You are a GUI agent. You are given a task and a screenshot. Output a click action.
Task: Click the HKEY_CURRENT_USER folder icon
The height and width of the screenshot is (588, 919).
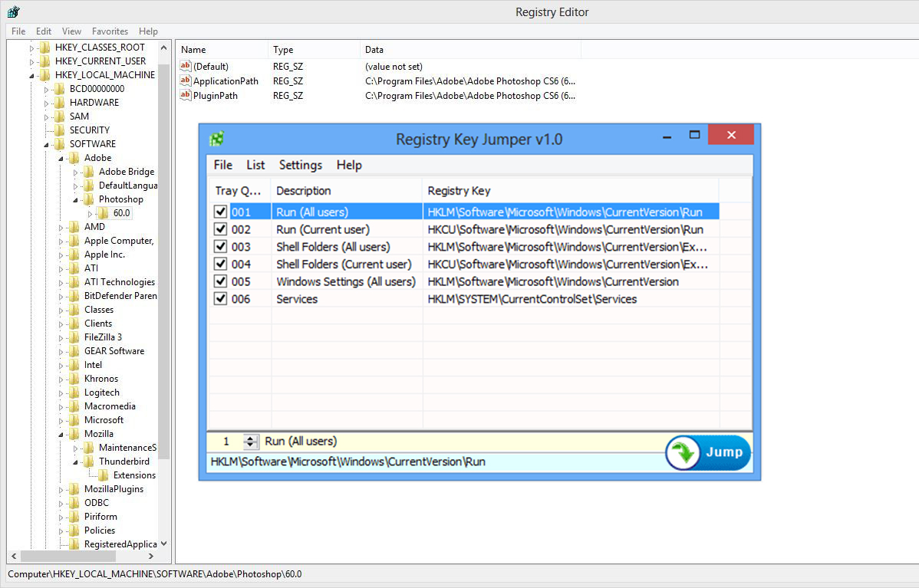(x=45, y=61)
